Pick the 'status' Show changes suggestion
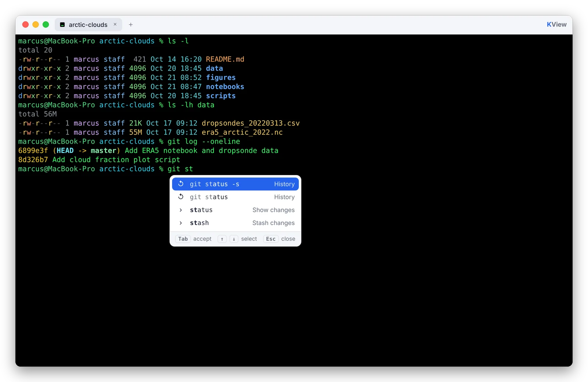 235,210
